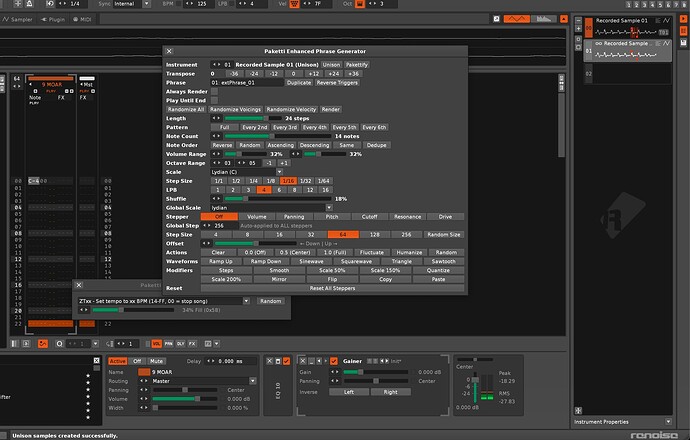Select stepper Step Size 128
Screen dimensions: 690x440
click(x=374, y=235)
